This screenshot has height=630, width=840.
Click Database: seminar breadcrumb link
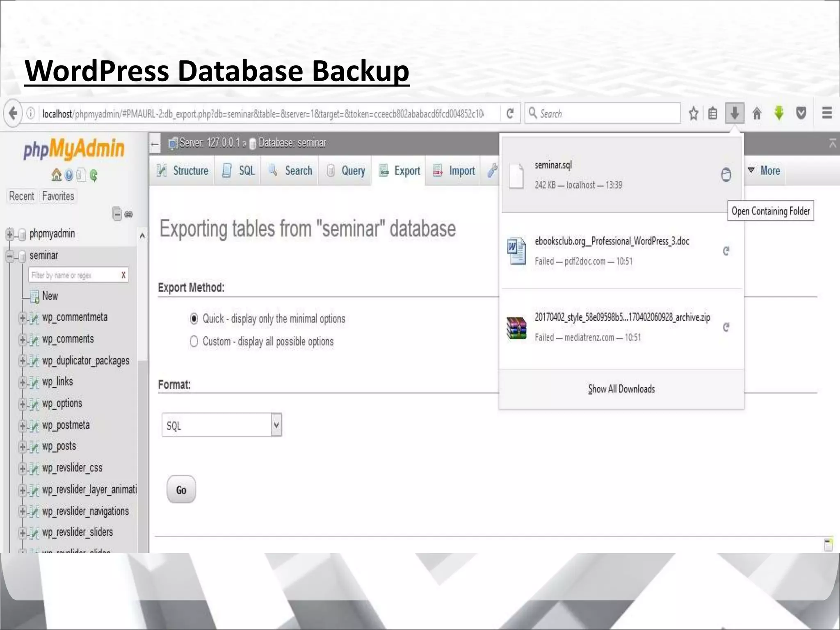point(292,143)
